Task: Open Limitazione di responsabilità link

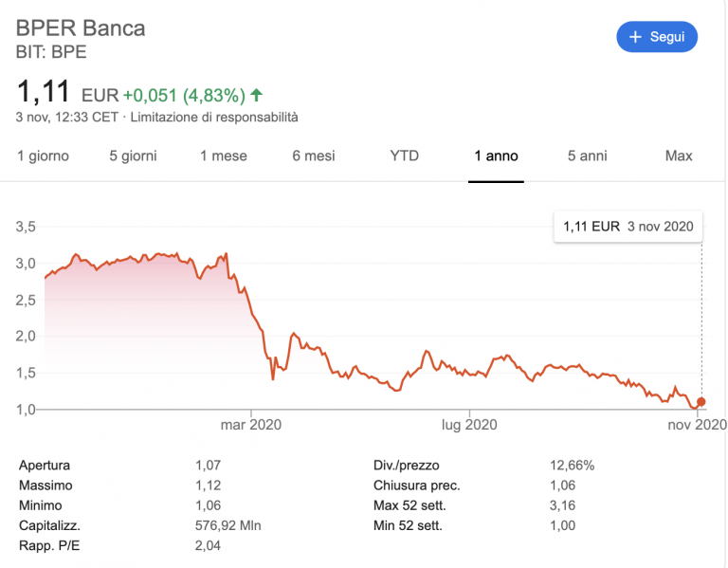Action: point(214,118)
